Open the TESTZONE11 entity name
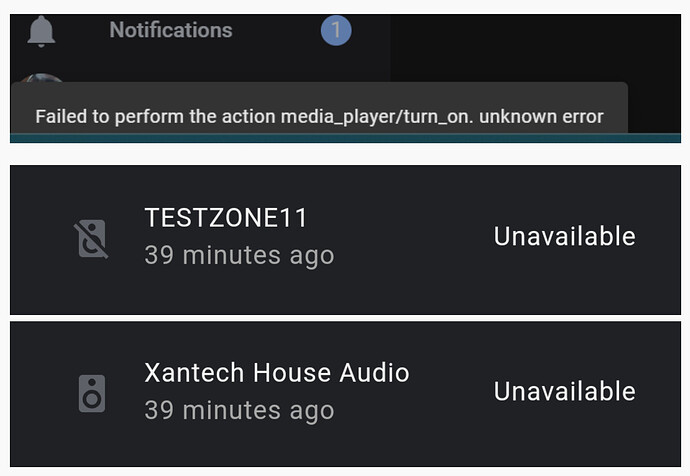 [x=226, y=218]
